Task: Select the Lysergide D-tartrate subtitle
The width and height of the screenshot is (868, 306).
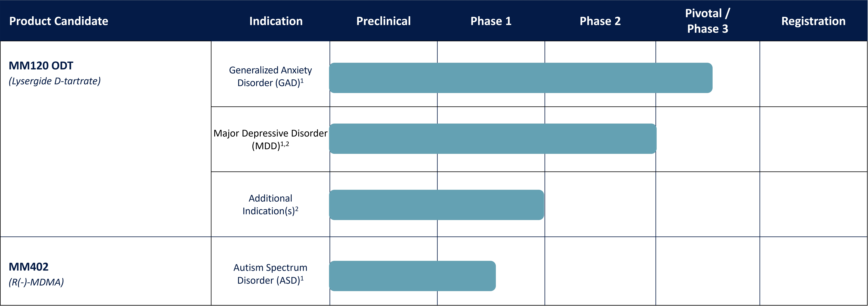Action: 55,81
